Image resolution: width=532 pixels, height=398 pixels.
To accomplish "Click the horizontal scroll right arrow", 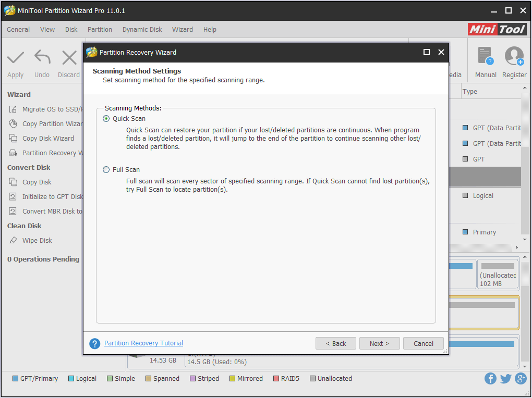I will pos(517,247).
